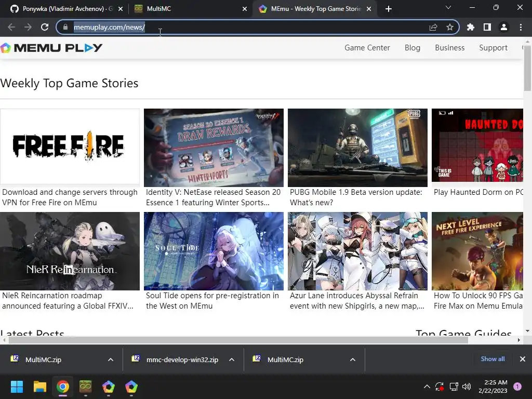
Task: Click the browser forward arrow
Action: click(x=28, y=27)
